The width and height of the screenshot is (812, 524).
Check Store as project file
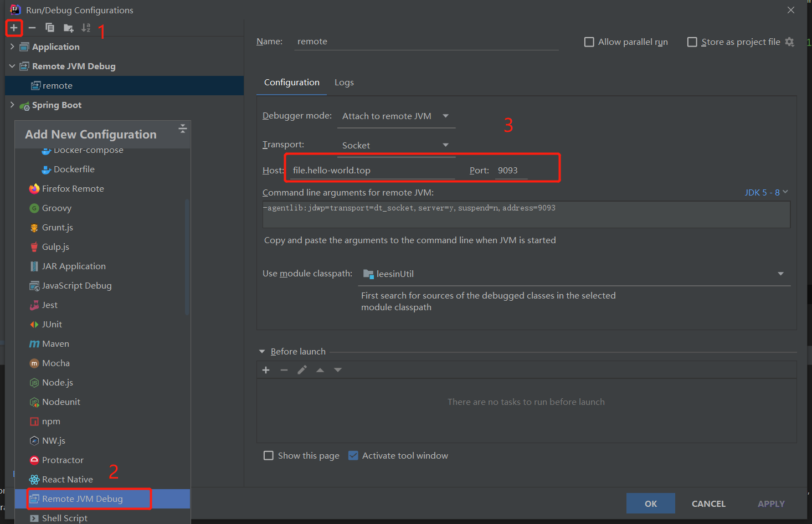click(692, 42)
